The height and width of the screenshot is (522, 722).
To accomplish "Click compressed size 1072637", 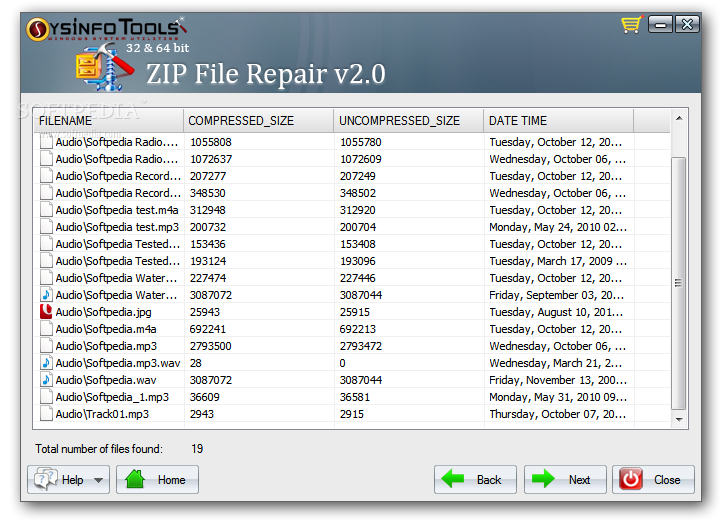I will (211, 159).
